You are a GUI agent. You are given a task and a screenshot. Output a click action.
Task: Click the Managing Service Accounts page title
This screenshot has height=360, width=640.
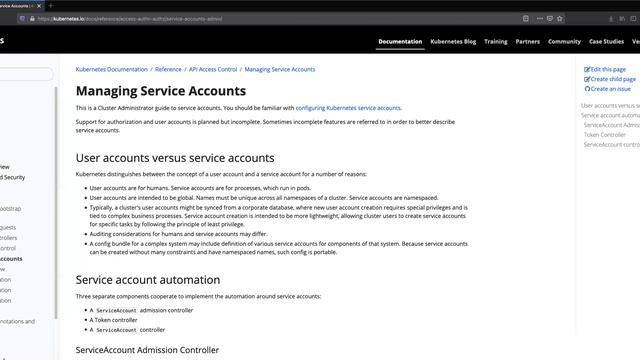coord(161,91)
